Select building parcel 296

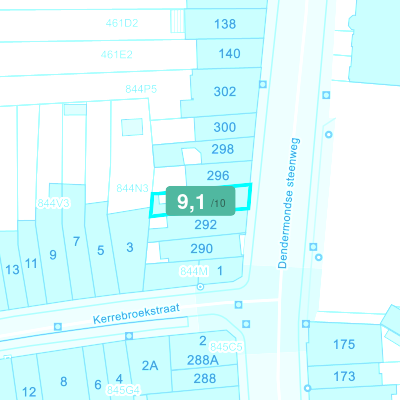coord(218,175)
